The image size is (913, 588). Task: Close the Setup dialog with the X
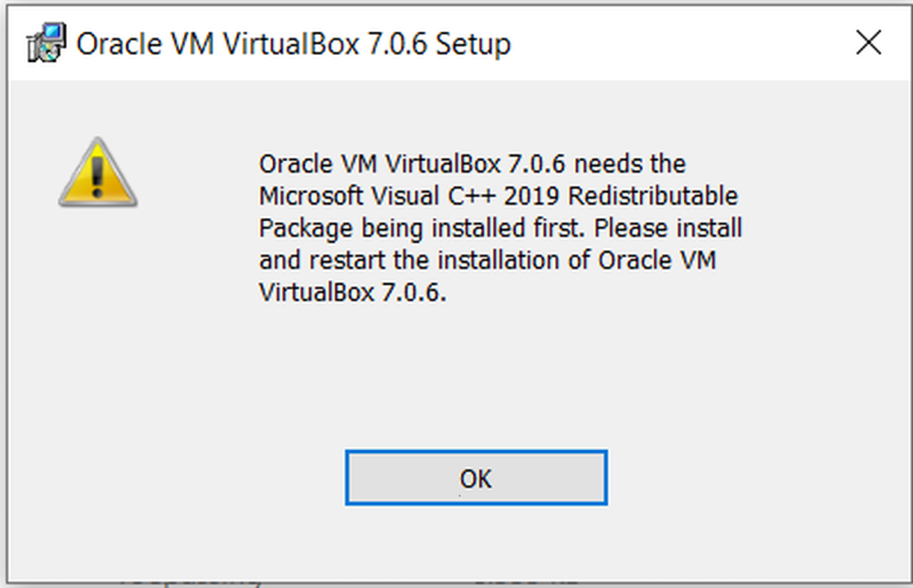(x=867, y=42)
